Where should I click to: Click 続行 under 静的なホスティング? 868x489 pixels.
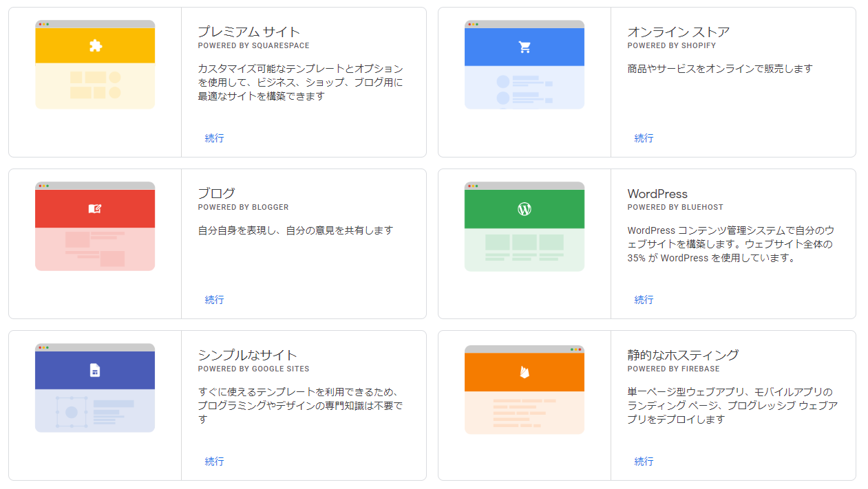click(x=644, y=461)
